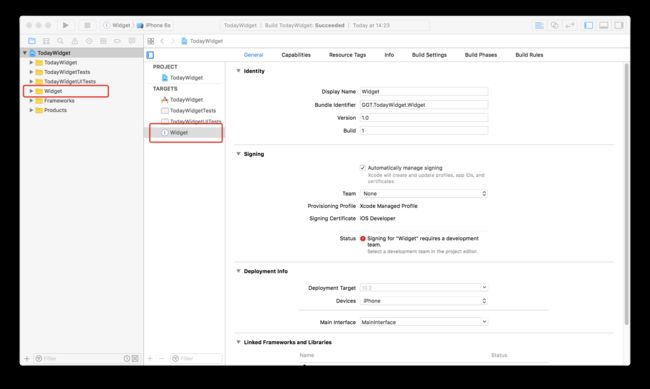
Task: Open the Symbol navigator icon
Action: click(x=46, y=41)
